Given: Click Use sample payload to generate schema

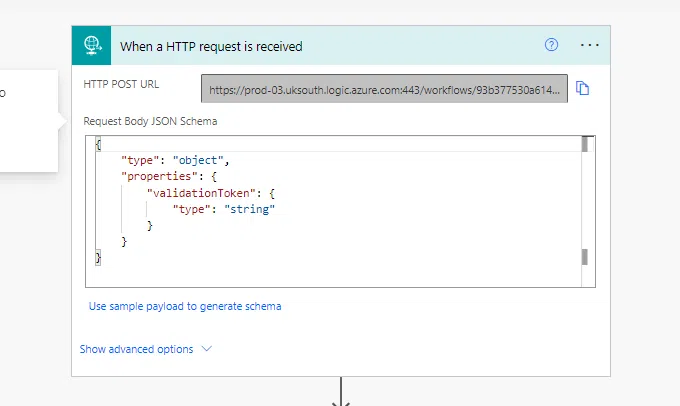Looking at the screenshot, I should point(185,306).
